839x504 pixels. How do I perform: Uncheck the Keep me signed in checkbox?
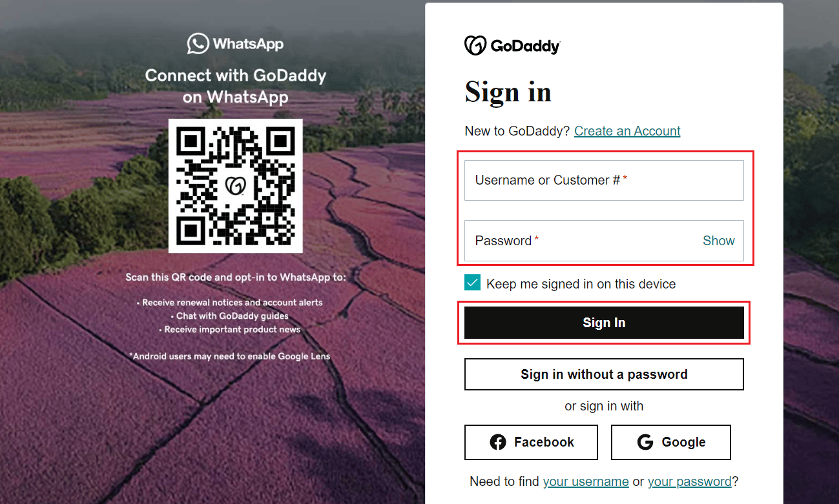(472, 283)
